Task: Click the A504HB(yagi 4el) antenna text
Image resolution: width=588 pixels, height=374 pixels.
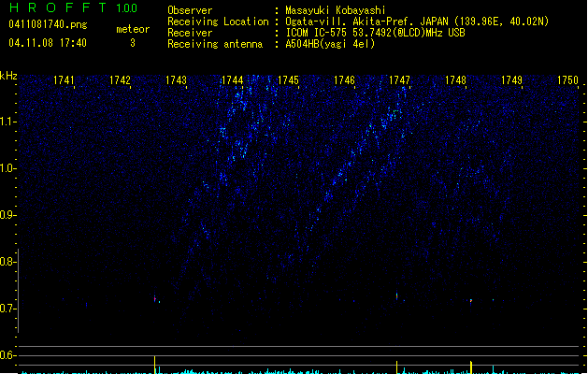Action: click(330, 44)
